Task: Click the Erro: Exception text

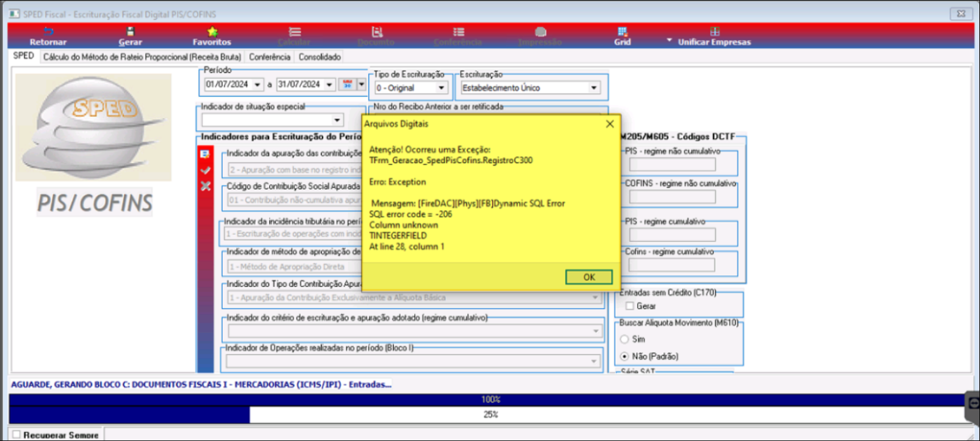Action: 397,182
